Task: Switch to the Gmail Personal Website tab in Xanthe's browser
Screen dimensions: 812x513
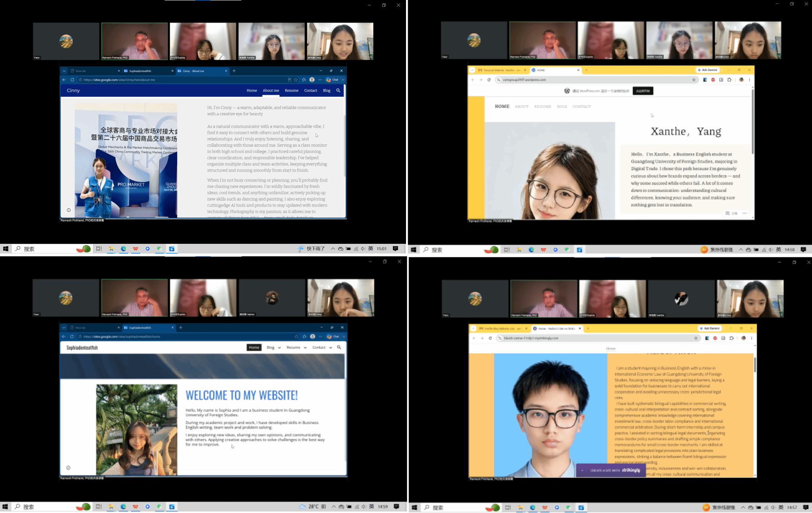Action: click(x=502, y=70)
